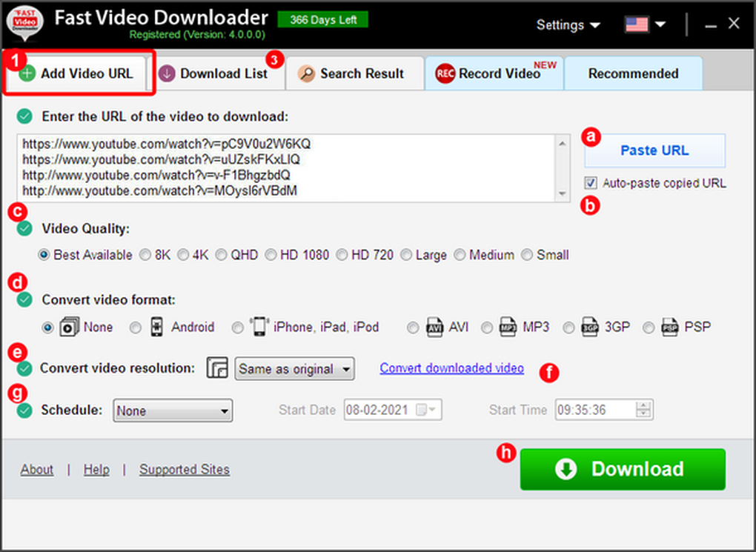Click the green check beside Video Quality
This screenshot has height=552, width=756.
point(24,228)
